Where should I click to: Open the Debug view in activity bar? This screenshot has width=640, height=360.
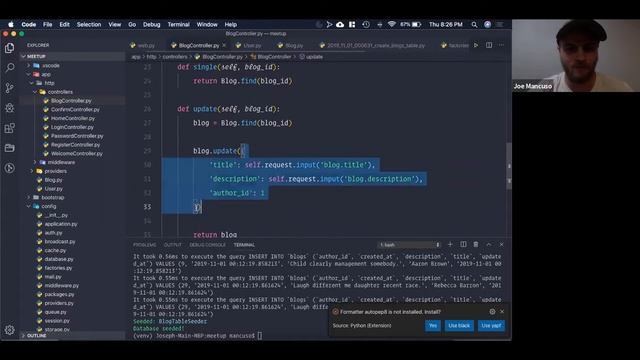click(9, 108)
